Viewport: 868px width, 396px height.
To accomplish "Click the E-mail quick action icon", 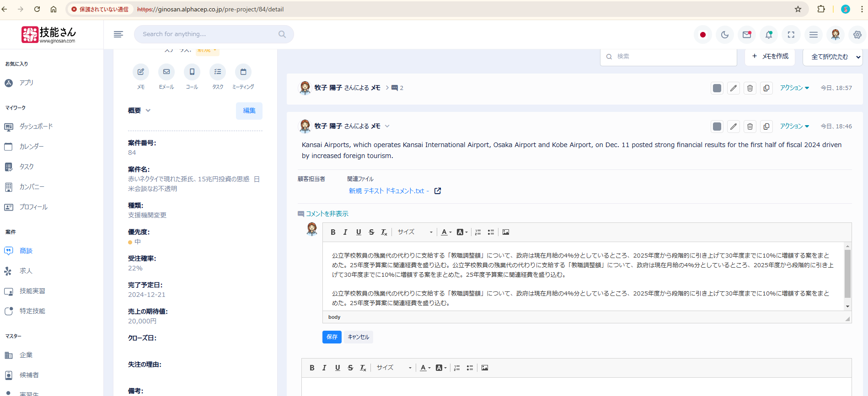I will (x=166, y=72).
